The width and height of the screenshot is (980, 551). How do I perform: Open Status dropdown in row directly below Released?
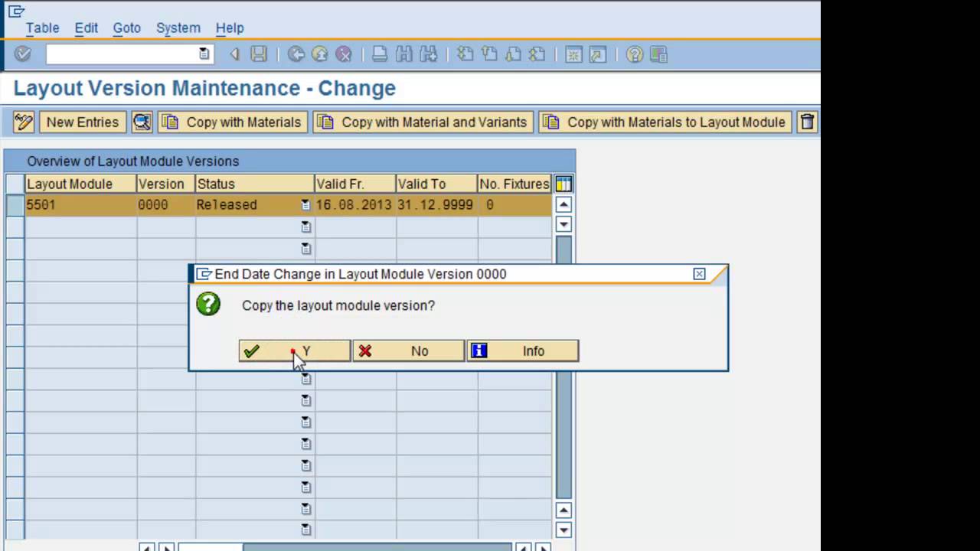pyautogui.click(x=305, y=227)
